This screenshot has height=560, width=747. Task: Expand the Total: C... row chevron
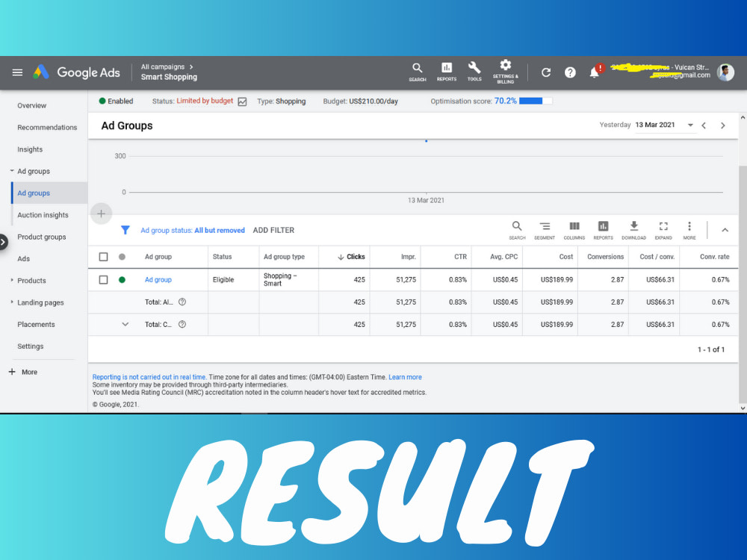[x=125, y=324]
